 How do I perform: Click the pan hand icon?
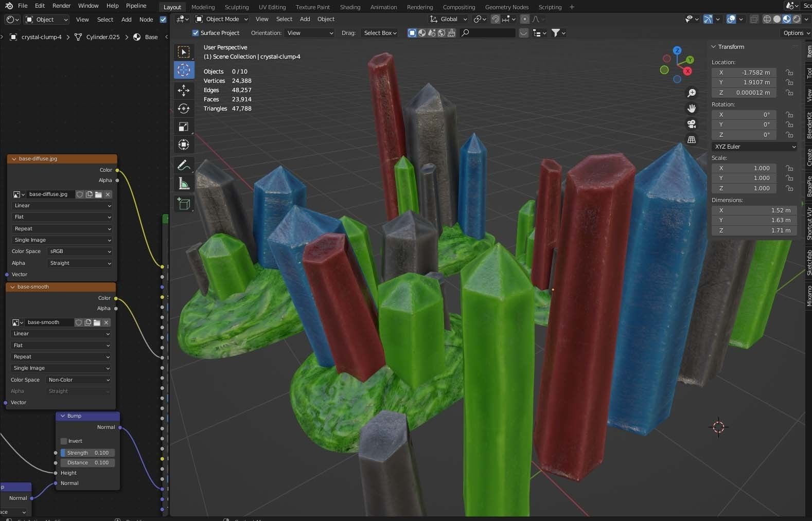(x=692, y=109)
